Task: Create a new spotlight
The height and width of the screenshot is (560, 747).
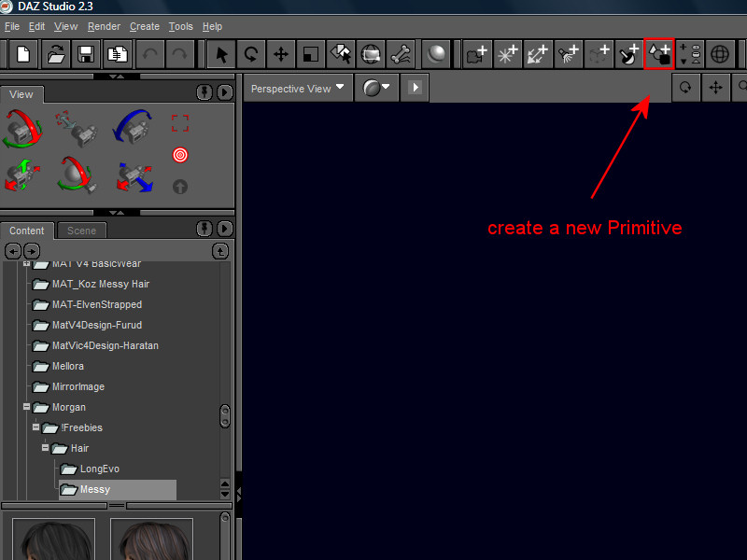Action: [569, 54]
